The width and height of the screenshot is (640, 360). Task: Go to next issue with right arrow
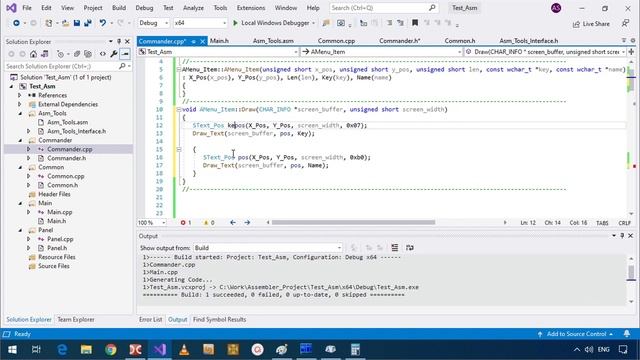coord(247,223)
